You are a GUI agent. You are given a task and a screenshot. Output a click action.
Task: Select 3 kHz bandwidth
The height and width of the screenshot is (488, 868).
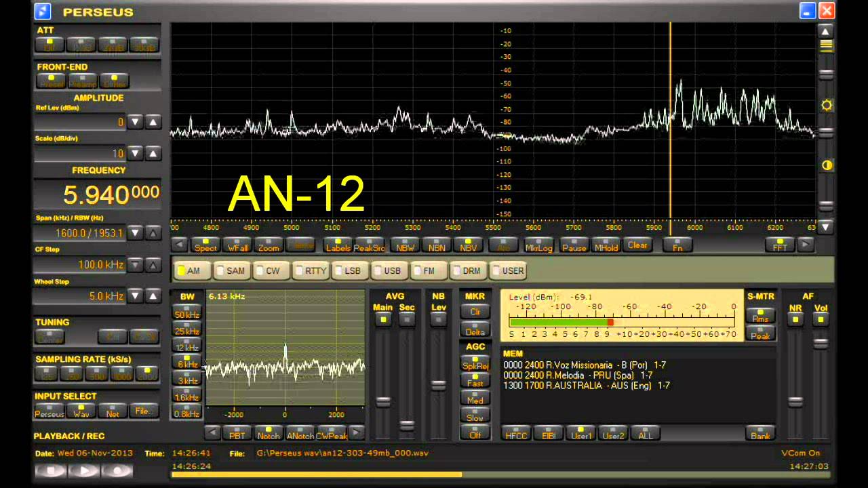tap(186, 378)
